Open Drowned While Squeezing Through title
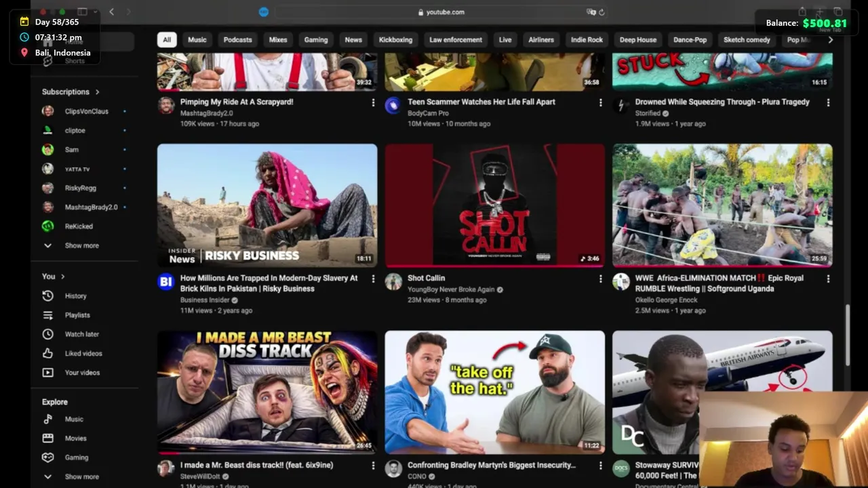 coord(722,102)
